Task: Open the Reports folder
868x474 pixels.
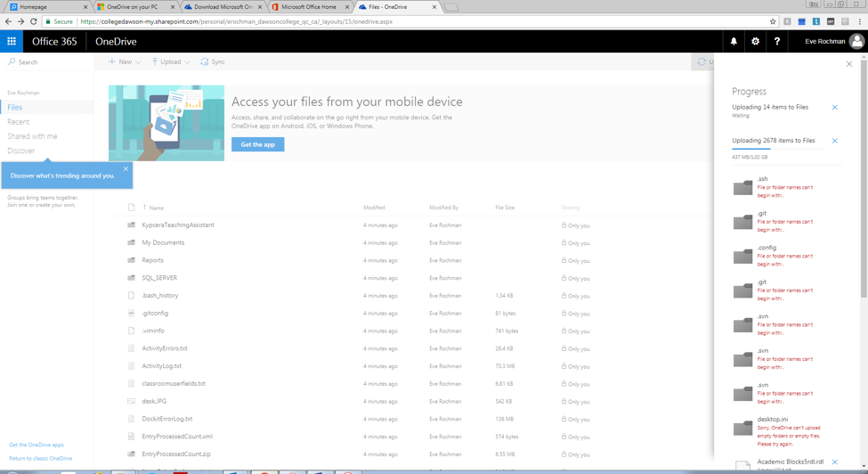Action: pyautogui.click(x=153, y=260)
